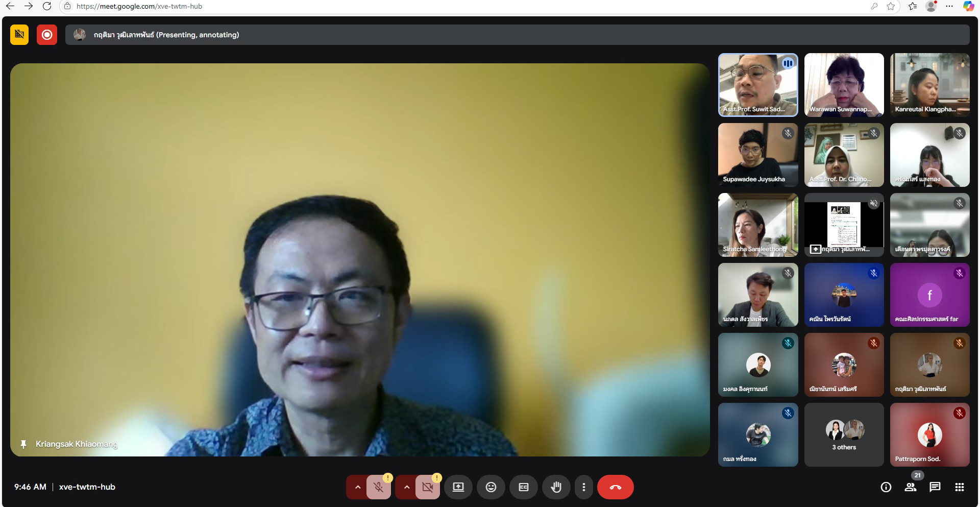Show the participants people list
The height and width of the screenshot is (507, 980).
tap(910, 487)
